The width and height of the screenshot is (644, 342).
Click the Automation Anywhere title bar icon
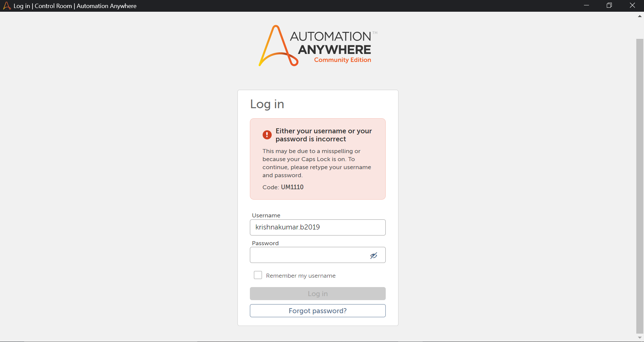7,6
